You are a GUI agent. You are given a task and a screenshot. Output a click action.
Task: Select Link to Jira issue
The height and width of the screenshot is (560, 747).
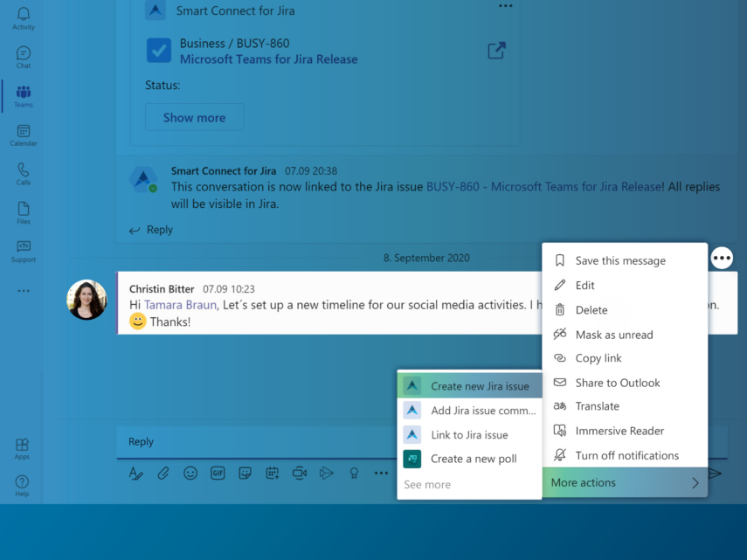(469, 435)
